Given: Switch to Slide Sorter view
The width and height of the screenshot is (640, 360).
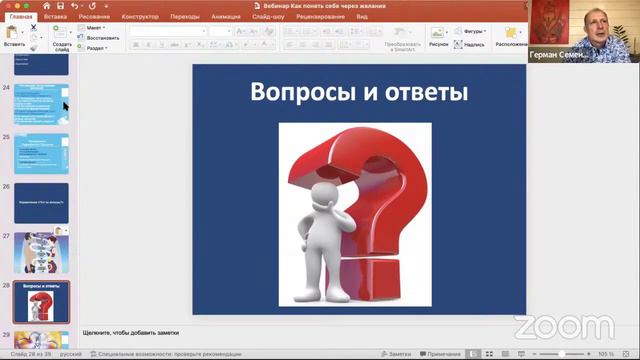Looking at the screenshot, I should [489, 354].
